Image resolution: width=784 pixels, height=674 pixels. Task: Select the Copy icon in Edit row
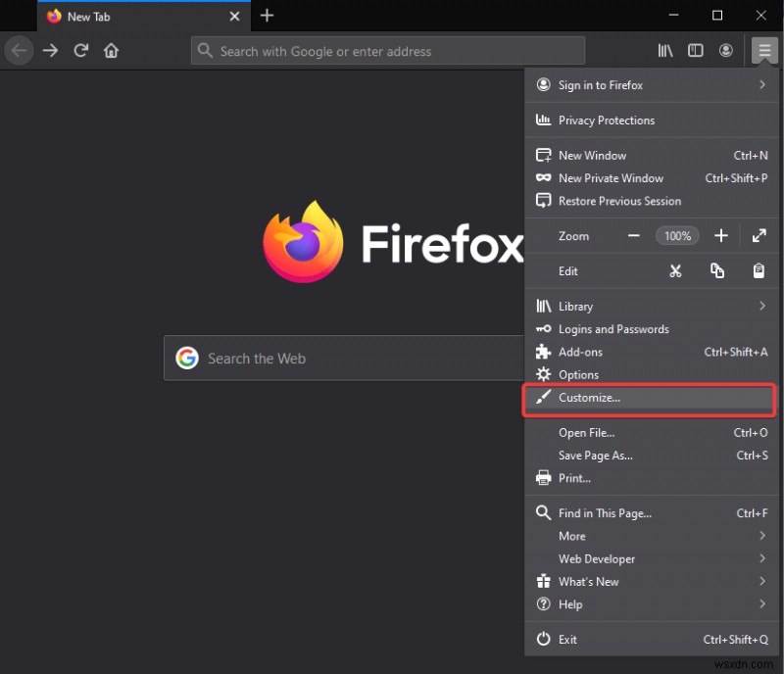click(x=716, y=270)
